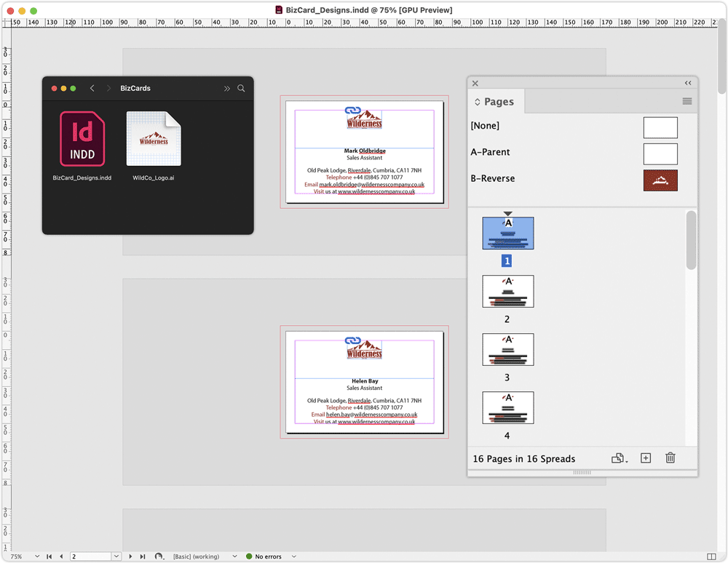
Task: Expand Finder toolbar overflow chevrons
Action: pyautogui.click(x=226, y=88)
